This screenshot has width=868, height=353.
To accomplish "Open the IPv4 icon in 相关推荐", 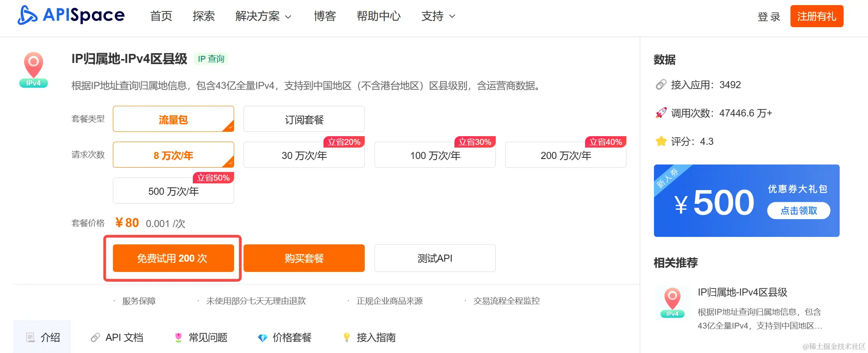I will pos(672,303).
